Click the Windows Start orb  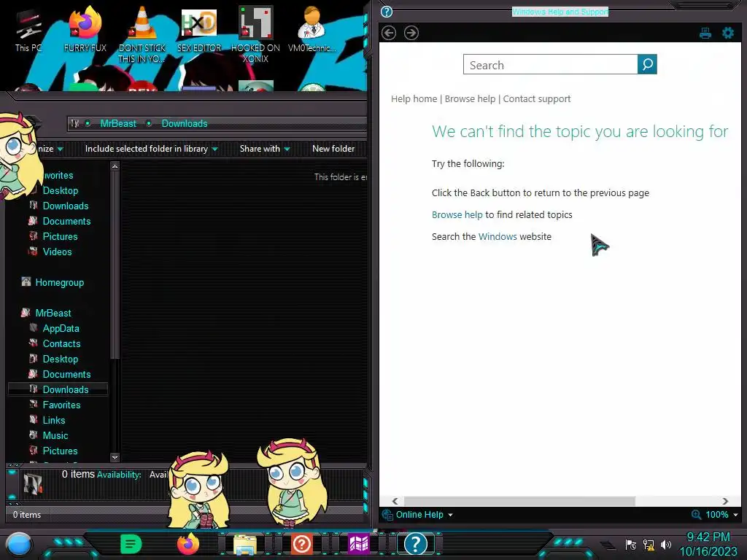pos(20,544)
